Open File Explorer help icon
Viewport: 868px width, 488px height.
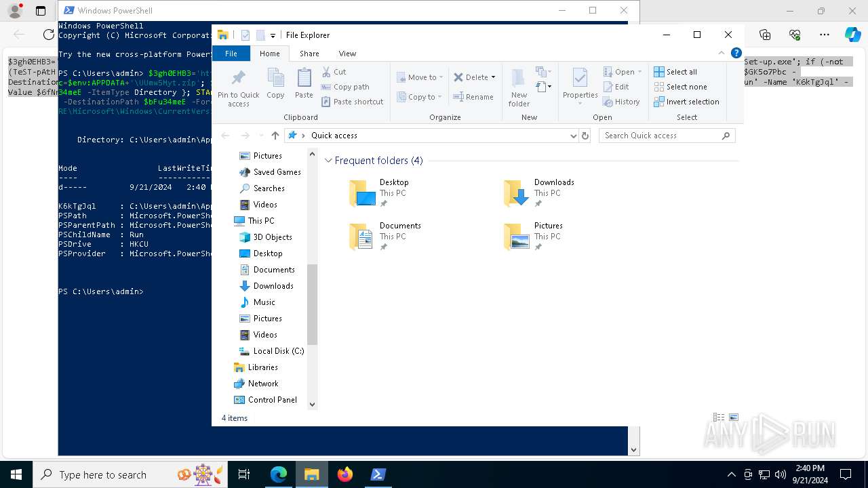pos(736,53)
